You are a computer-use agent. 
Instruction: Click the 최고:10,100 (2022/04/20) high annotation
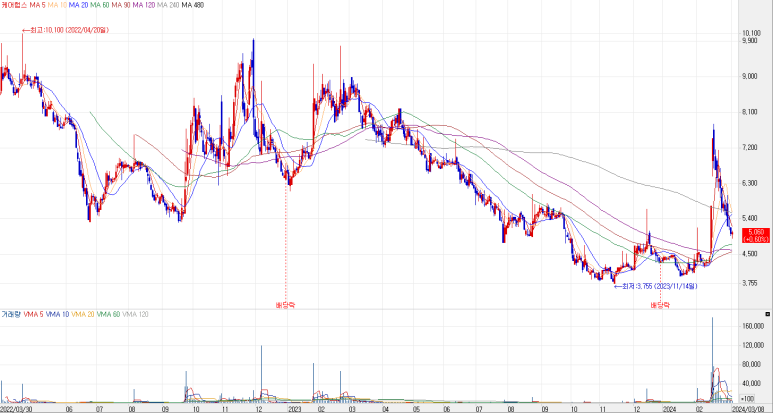pyautogui.click(x=65, y=31)
